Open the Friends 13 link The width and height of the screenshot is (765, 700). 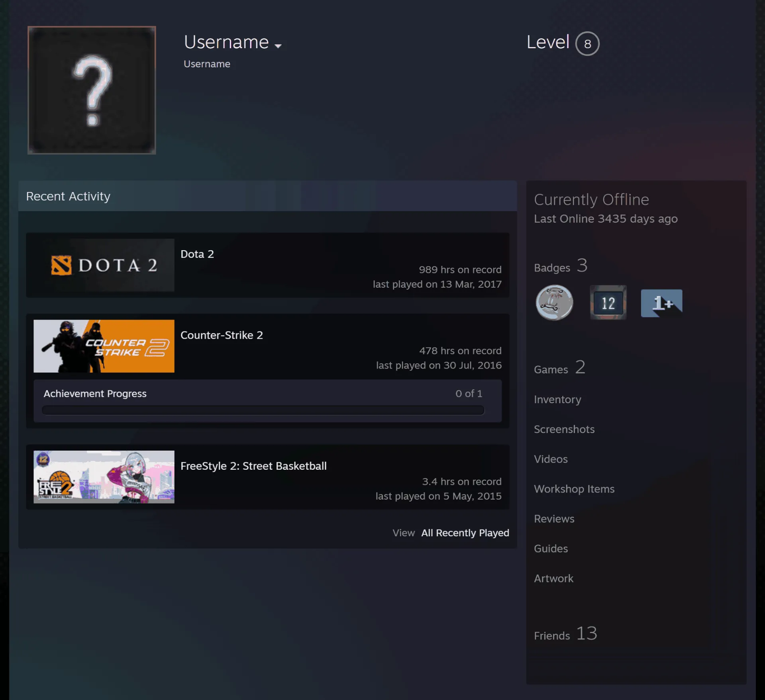[x=565, y=633]
